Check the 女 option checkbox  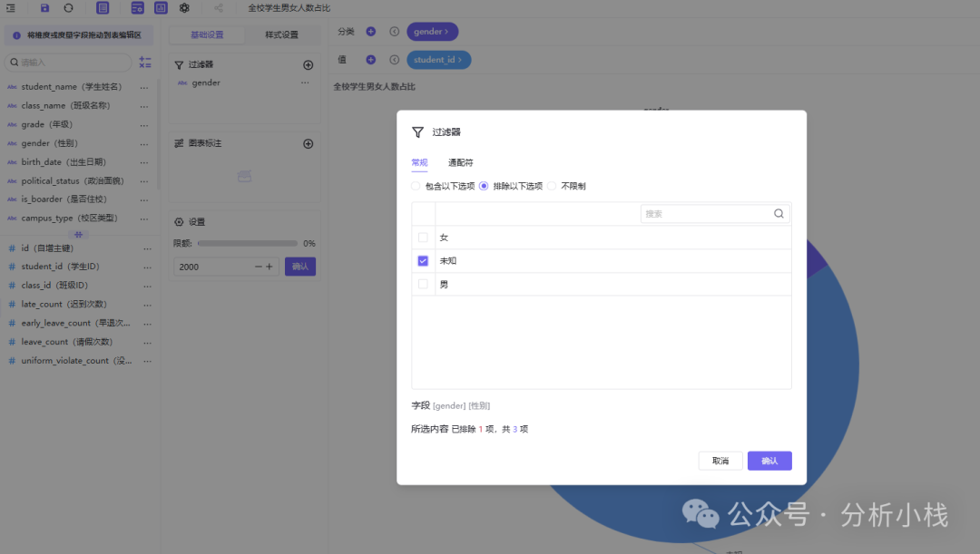(x=423, y=238)
